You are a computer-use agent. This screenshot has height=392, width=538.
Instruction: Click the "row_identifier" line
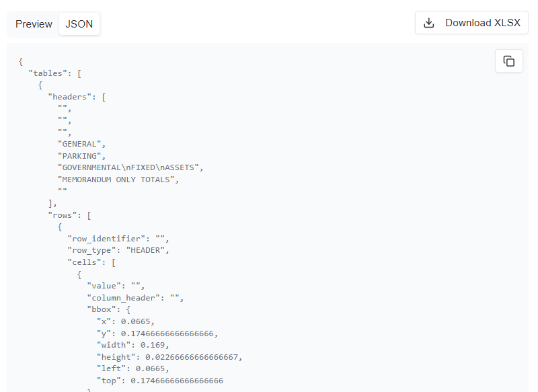click(x=118, y=239)
